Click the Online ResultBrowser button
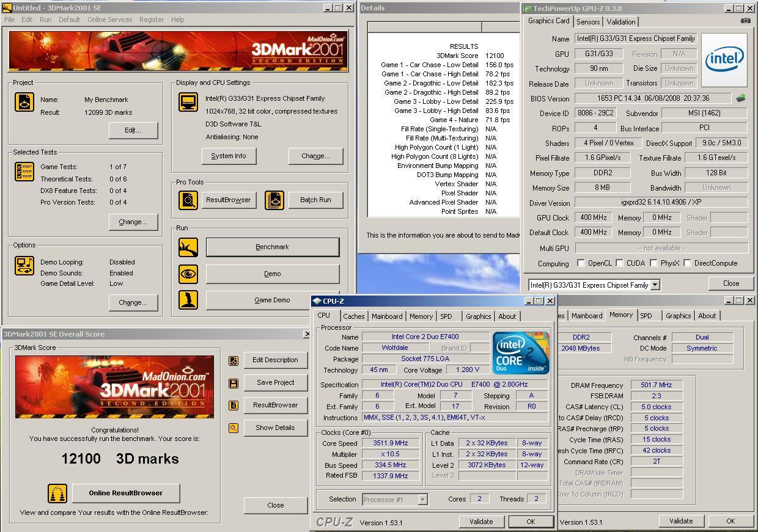Image resolution: width=758 pixels, height=532 pixels. click(x=126, y=494)
